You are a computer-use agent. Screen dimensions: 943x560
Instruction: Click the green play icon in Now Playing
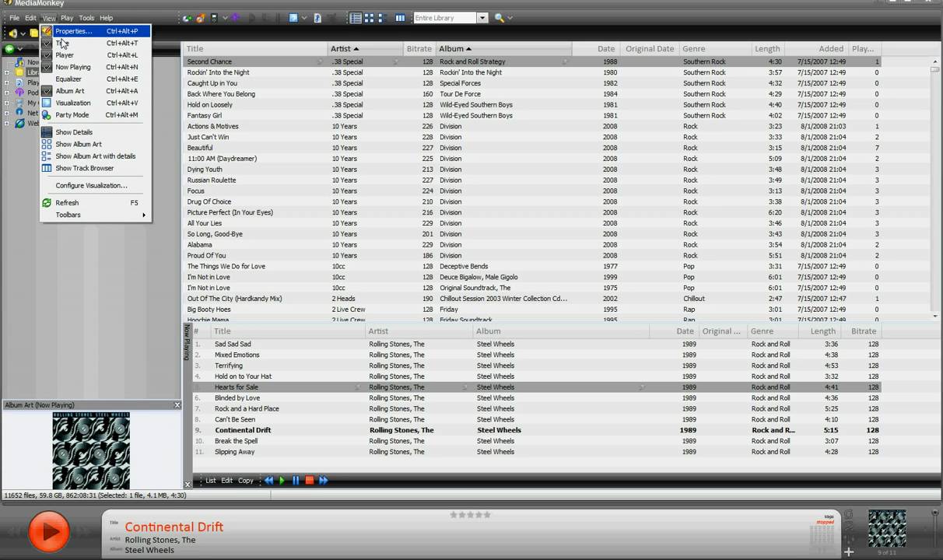[x=282, y=481]
